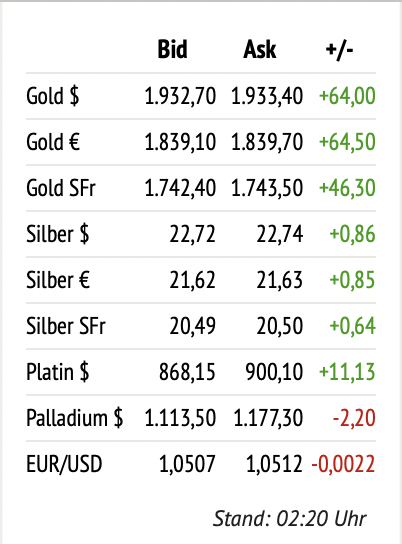
Task: Click Gold € ask price 1.839,70
Action: point(267,142)
